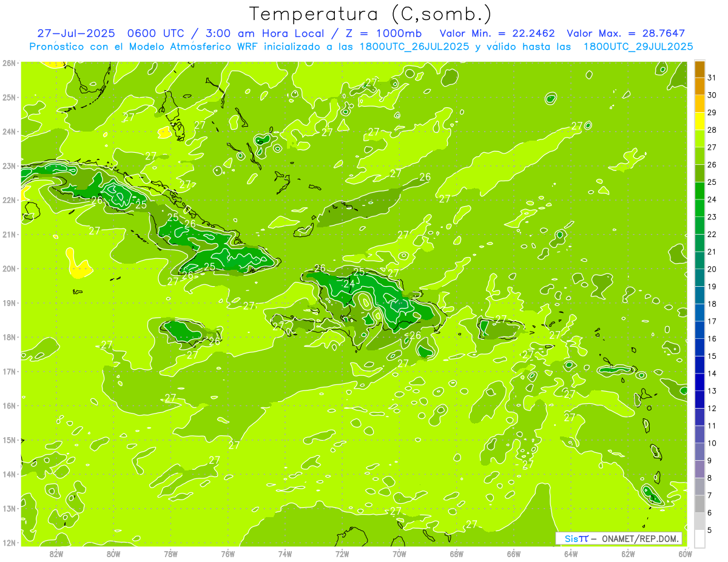This screenshot has height=562, width=728.
Task: Click the 12N latitude axis label
Action: click(9, 543)
